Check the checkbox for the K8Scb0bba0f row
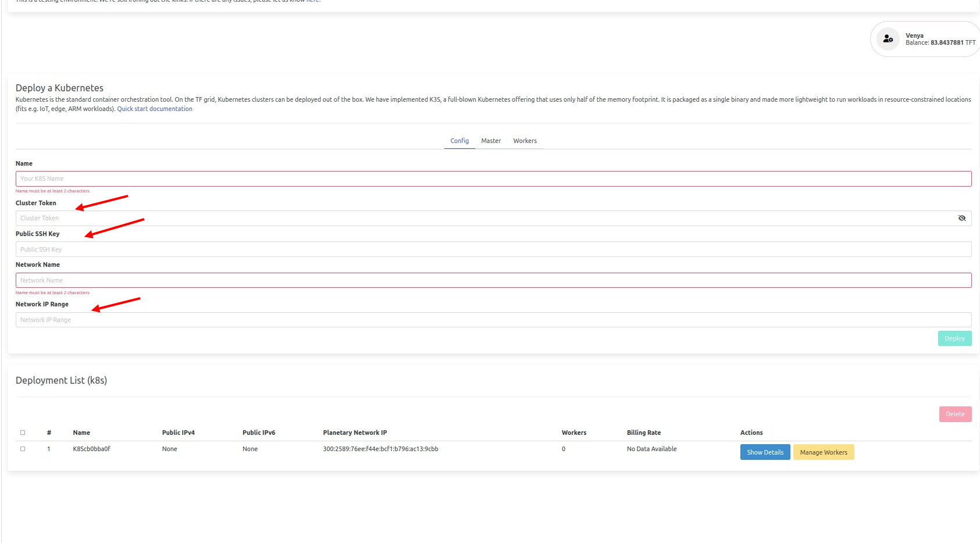 coord(23,448)
